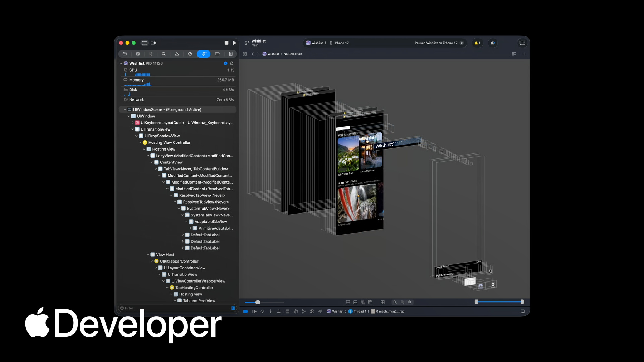Adjust the visible range slider left handle
This screenshot has height=362, width=644.
coord(476,302)
